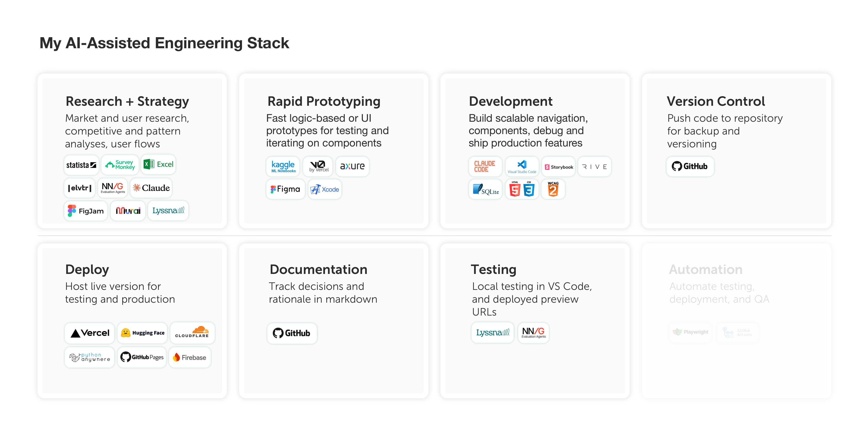This screenshot has width=868, height=435.
Task: Click the Claude logo in Research card
Action: 151,188
